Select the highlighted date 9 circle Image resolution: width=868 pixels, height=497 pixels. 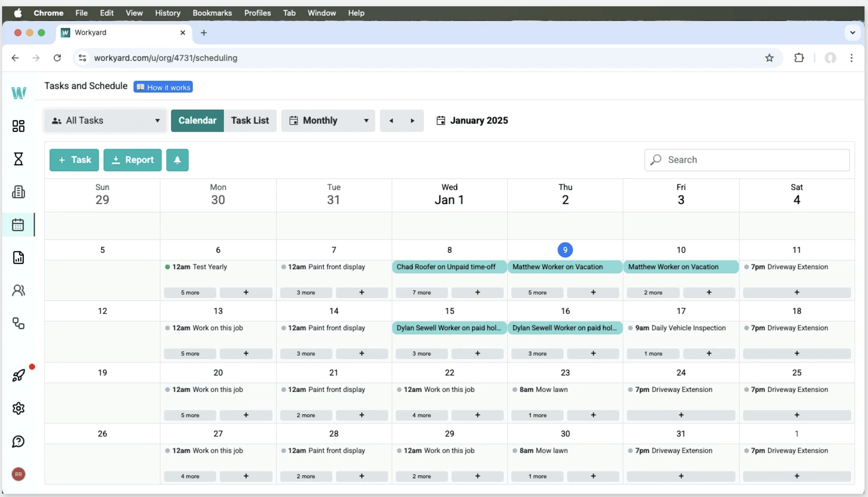565,250
